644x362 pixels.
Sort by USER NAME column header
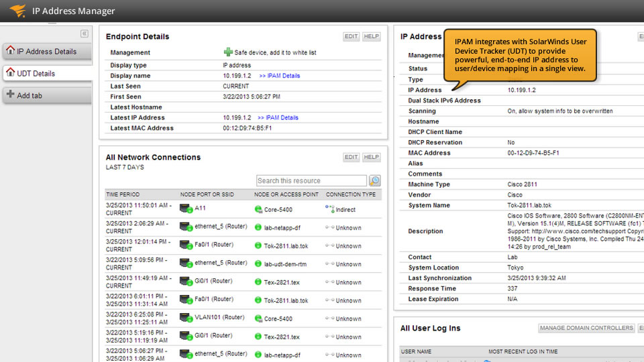[416, 352]
